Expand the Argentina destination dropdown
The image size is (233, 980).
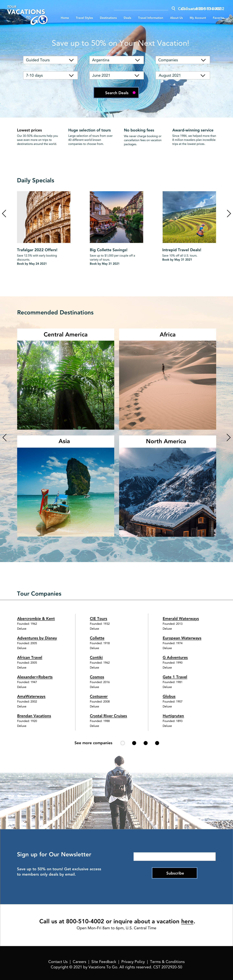[116, 60]
